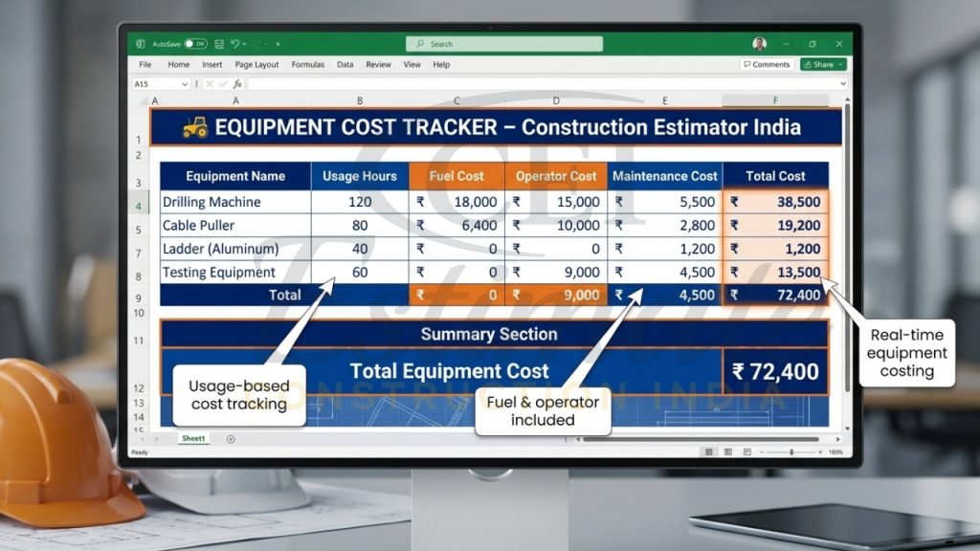Viewport: 980px width, 551px height.
Task: Click Cable Puller operator cost 10,000
Action: (556, 226)
